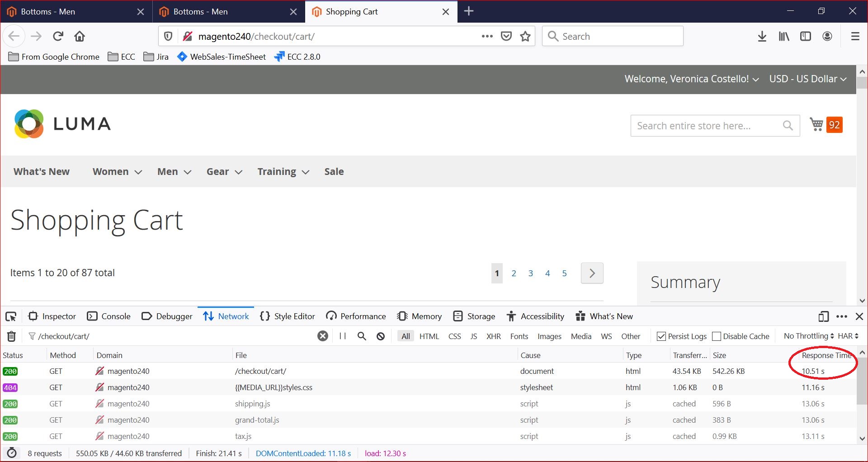Open Library history and bookmarks
868x462 pixels.
tap(784, 36)
